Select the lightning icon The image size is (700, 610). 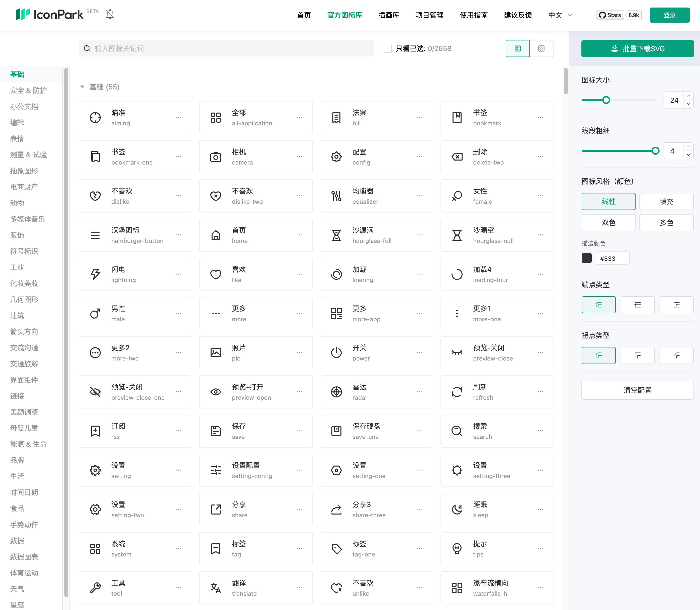[95, 274]
